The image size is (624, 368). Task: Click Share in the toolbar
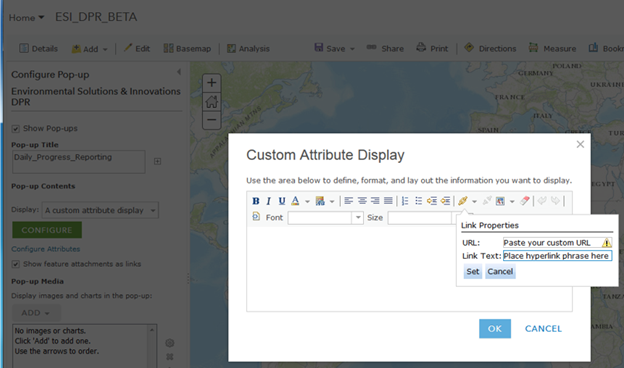pos(385,49)
